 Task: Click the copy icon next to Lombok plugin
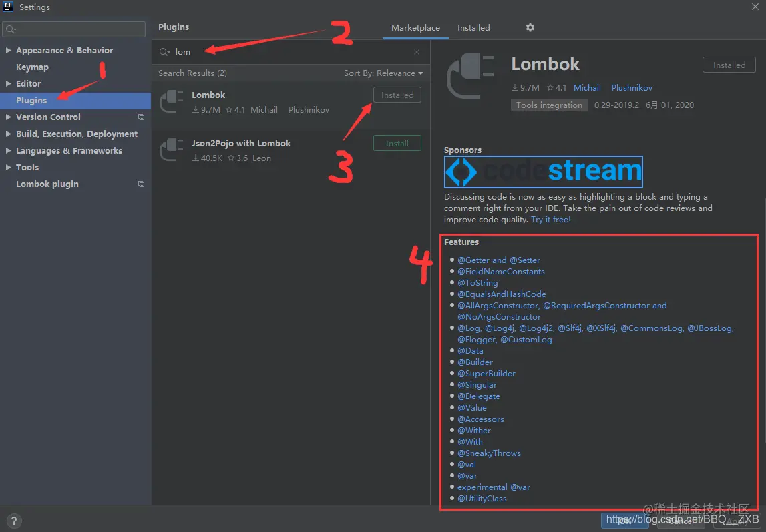141,184
